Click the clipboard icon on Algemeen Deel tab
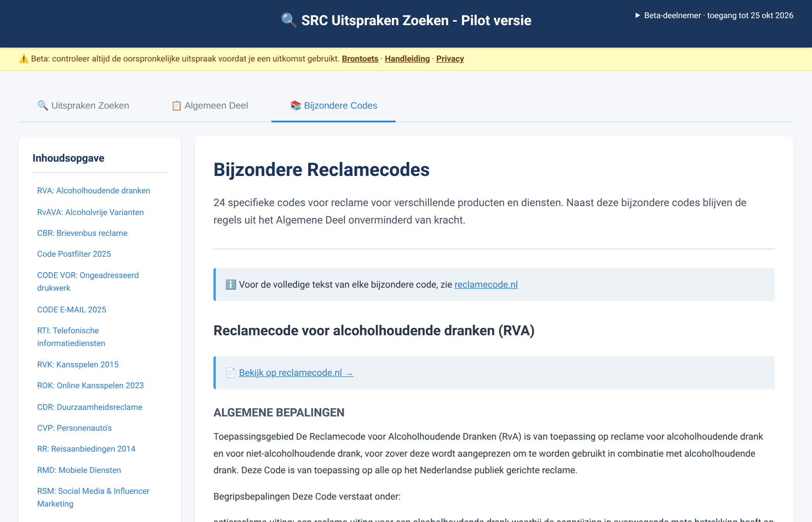 [177, 106]
